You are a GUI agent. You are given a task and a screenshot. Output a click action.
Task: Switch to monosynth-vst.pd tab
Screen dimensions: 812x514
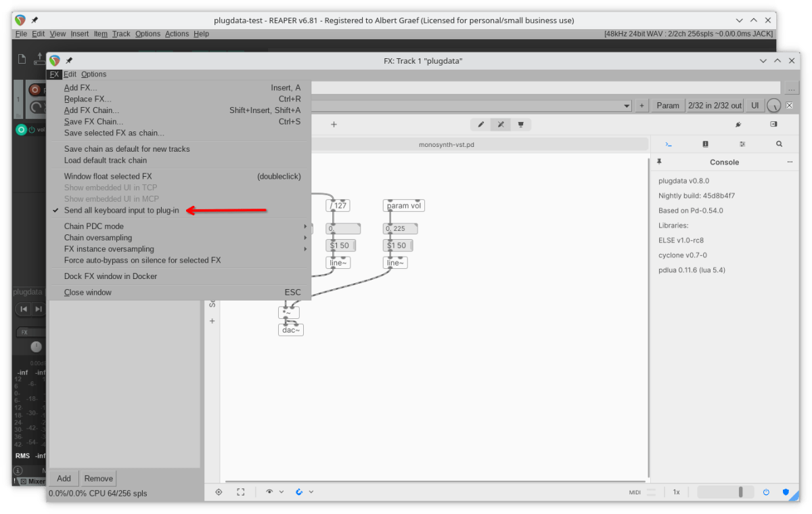pos(447,144)
